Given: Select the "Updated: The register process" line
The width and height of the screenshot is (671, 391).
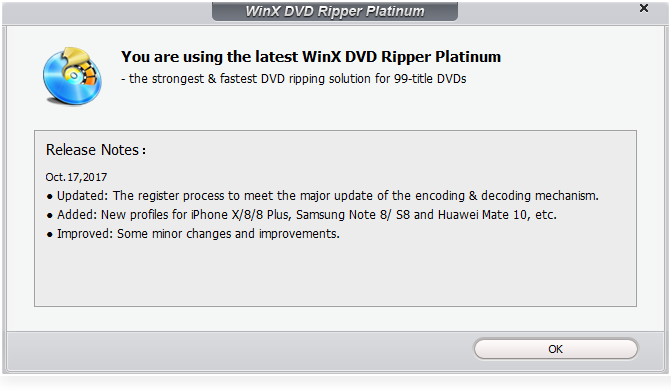Looking at the screenshot, I should (x=328, y=196).
